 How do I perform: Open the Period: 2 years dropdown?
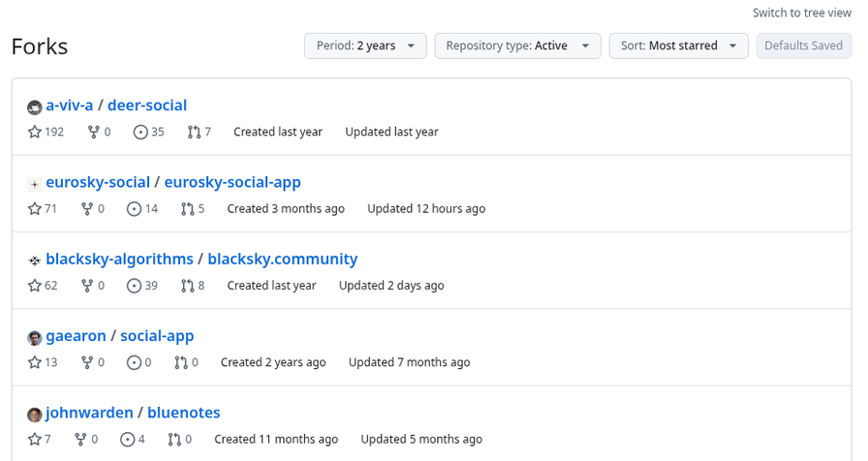(365, 46)
